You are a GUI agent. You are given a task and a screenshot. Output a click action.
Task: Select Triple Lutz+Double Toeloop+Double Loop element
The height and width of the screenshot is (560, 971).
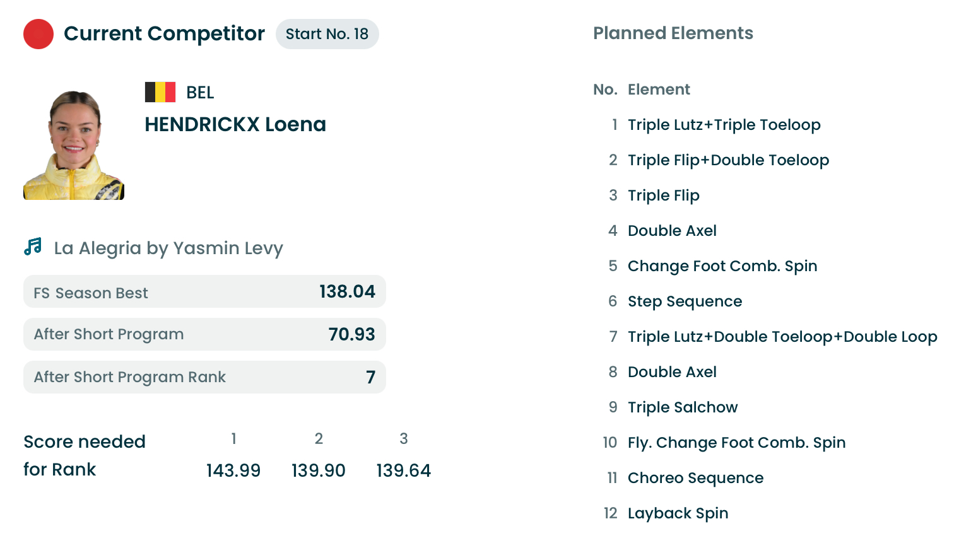(782, 337)
